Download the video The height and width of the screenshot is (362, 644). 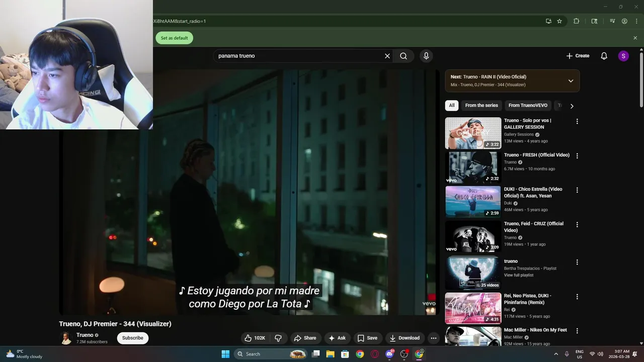tap(405, 338)
